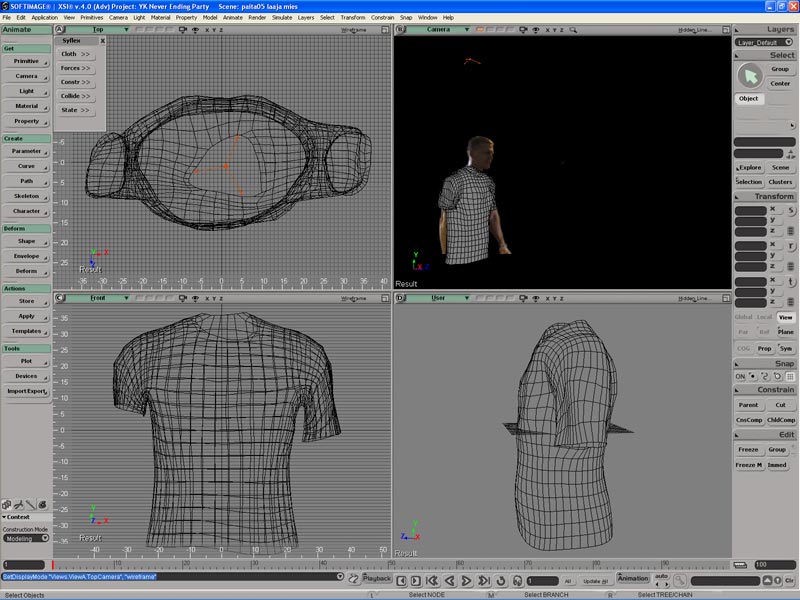The width and height of the screenshot is (800, 600).
Task: Open the Constrain menu in menu bar
Action: [x=382, y=17]
